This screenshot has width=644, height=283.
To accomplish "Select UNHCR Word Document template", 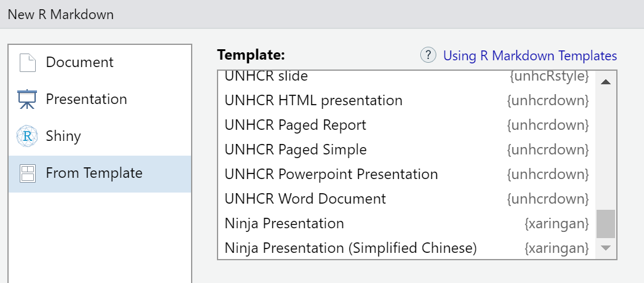I will pyautogui.click(x=305, y=199).
